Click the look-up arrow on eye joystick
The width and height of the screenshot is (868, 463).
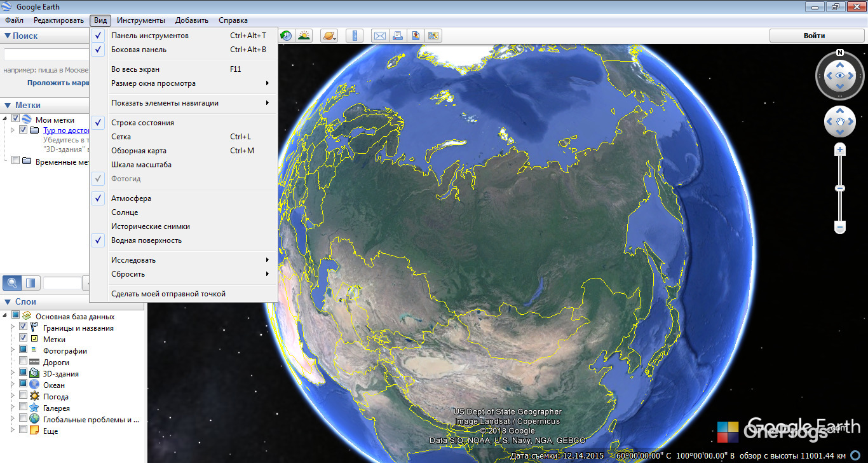840,64
